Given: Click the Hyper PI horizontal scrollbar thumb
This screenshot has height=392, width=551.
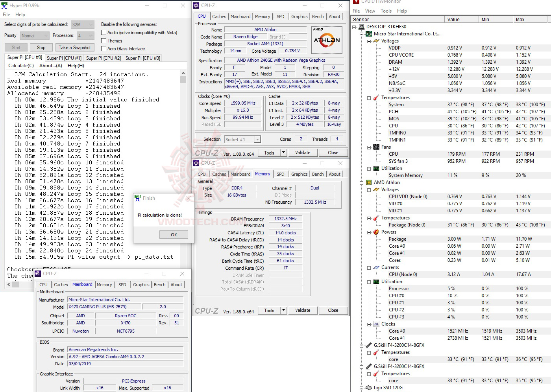Looking at the screenshot, I should pos(15,284).
